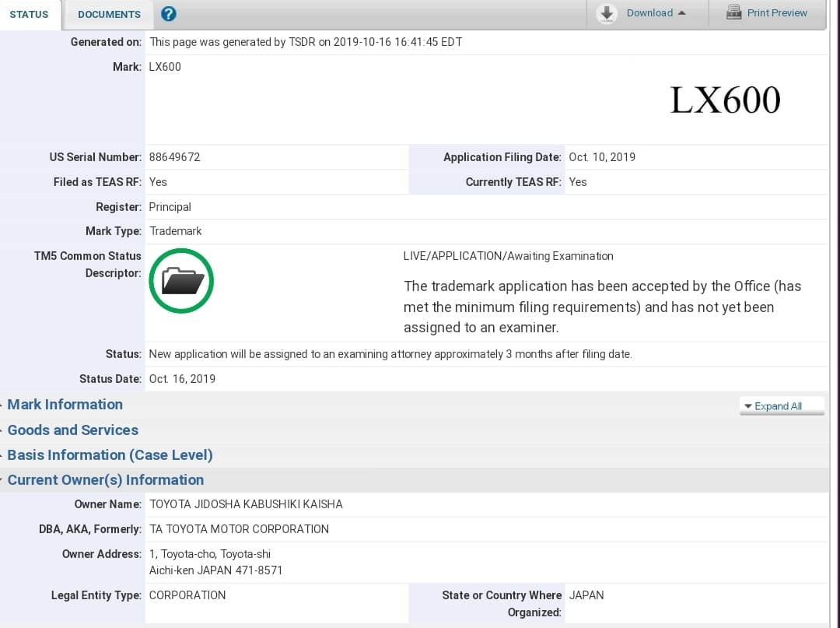Expand the Goods and Services section
This screenshot has height=628, width=840.
pyautogui.click(x=73, y=430)
